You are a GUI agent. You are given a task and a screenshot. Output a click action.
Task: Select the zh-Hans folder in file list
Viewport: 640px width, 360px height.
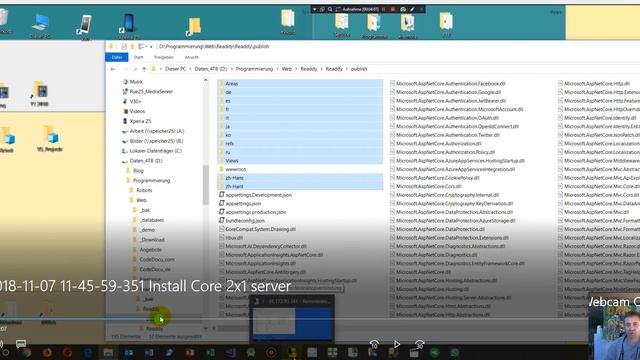click(300, 178)
